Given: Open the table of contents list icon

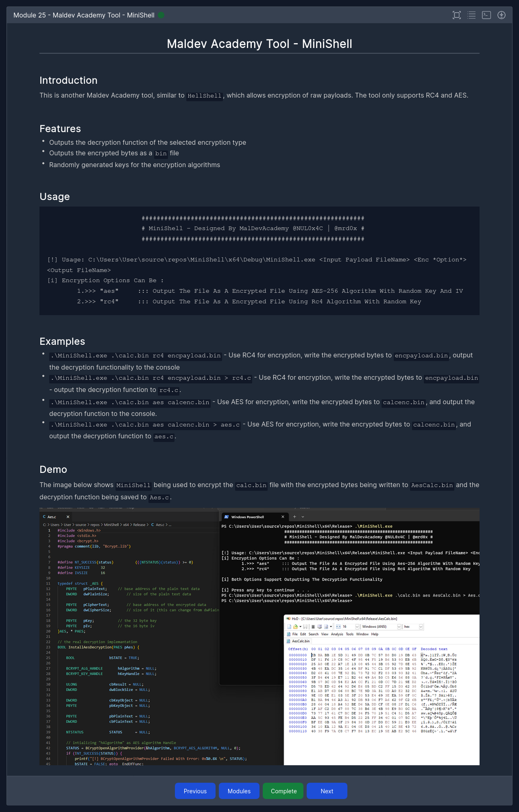Looking at the screenshot, I should pyautogui.click(x=471, y=15).
